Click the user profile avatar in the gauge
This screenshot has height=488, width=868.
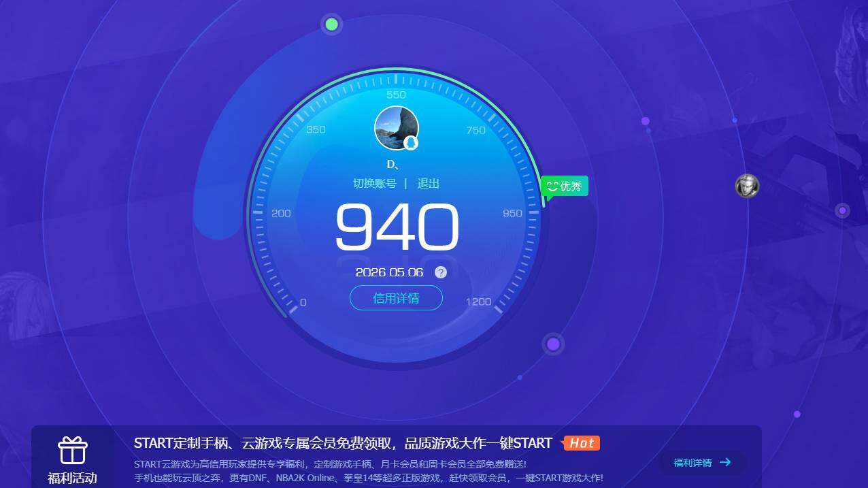pos(397,128)
